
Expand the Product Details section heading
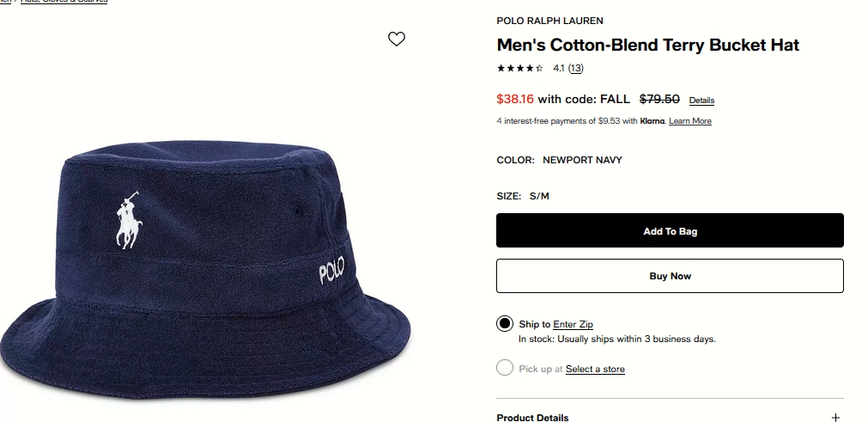[x=532, y=418]
